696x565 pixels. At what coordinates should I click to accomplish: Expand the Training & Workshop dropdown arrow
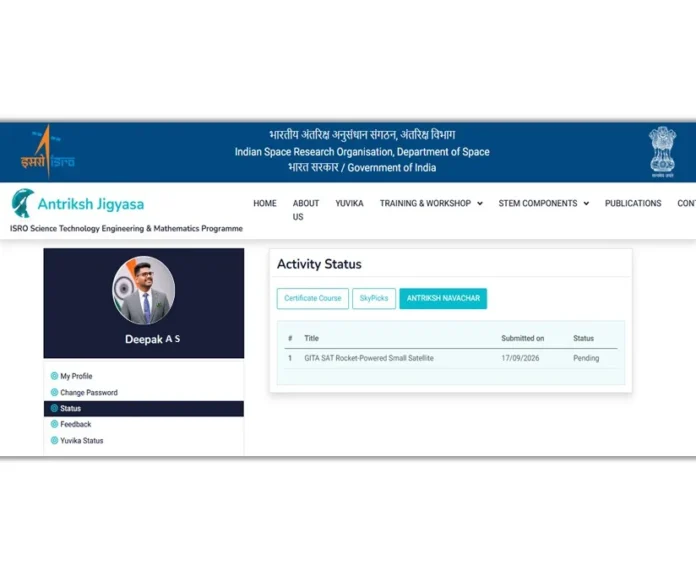480,204
